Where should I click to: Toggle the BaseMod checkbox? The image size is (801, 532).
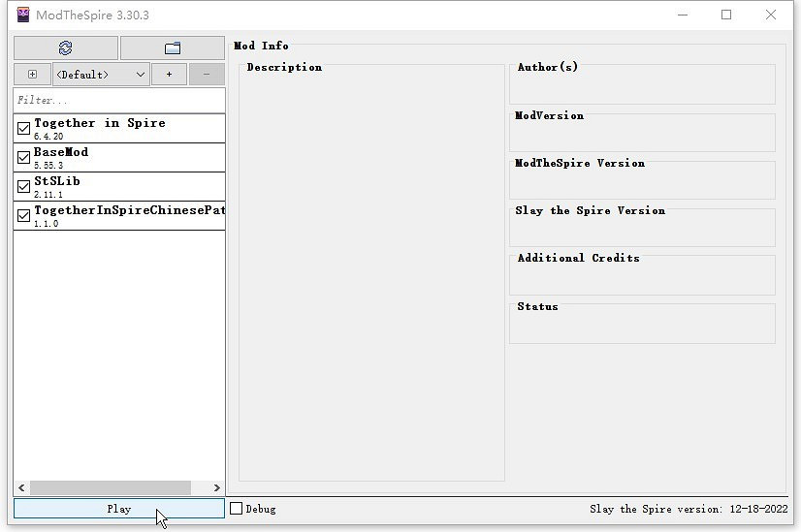(x=24, y=157)
